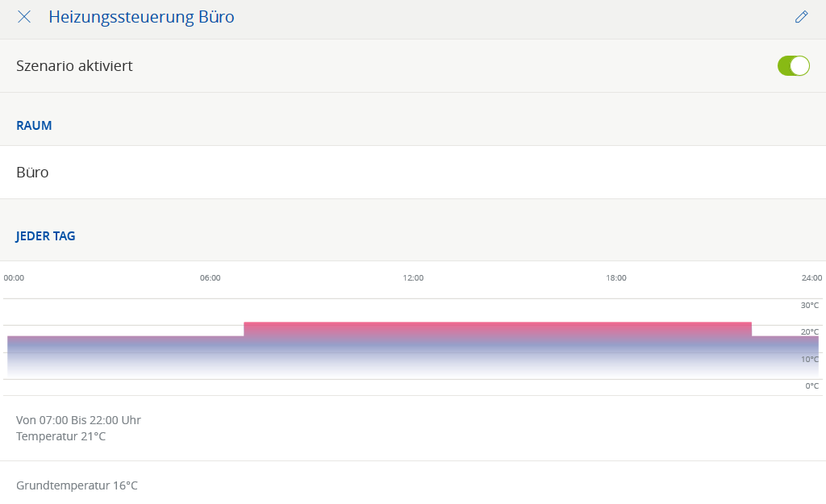Click the late-evening base temperature segment after 22:00
Screen dimensions: 826x504
784,355
